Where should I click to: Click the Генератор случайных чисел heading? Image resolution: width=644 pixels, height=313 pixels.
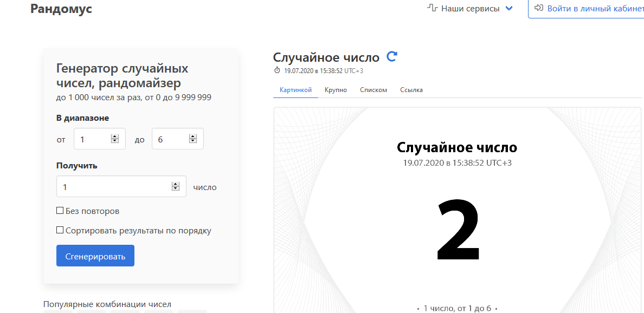(x=123, y=76)
